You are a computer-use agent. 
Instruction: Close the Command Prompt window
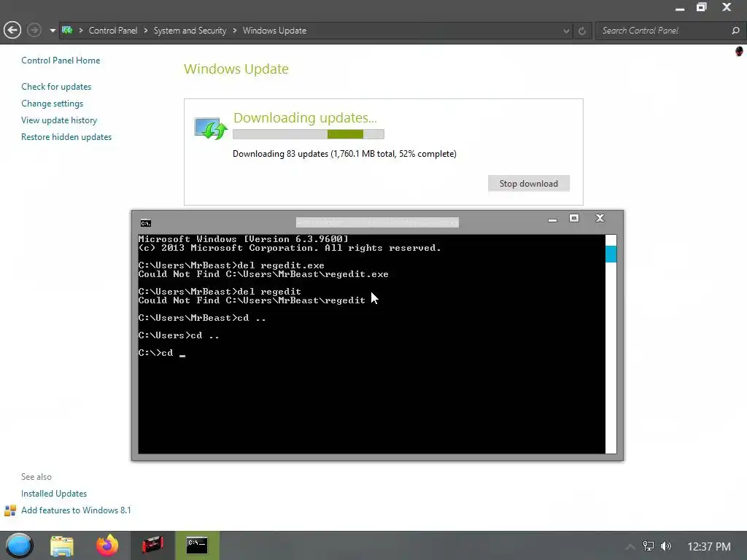[x=600, y=218]
